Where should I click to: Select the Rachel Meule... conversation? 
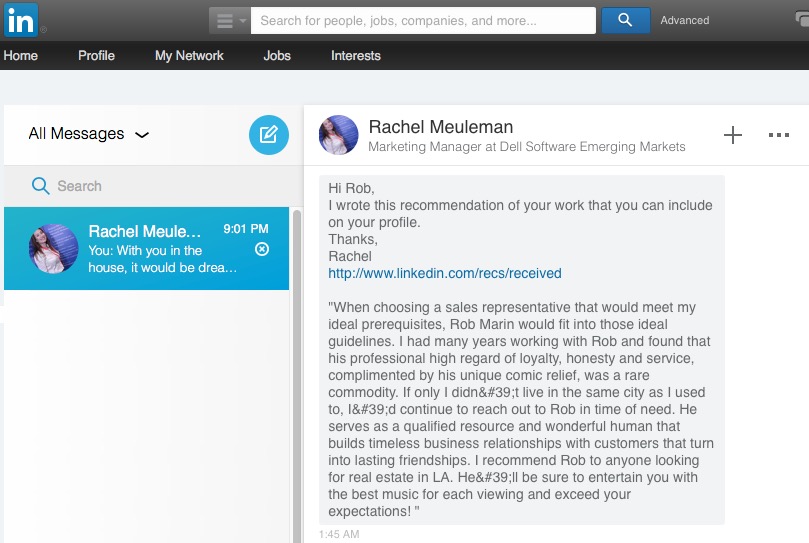tap(147, 249)
